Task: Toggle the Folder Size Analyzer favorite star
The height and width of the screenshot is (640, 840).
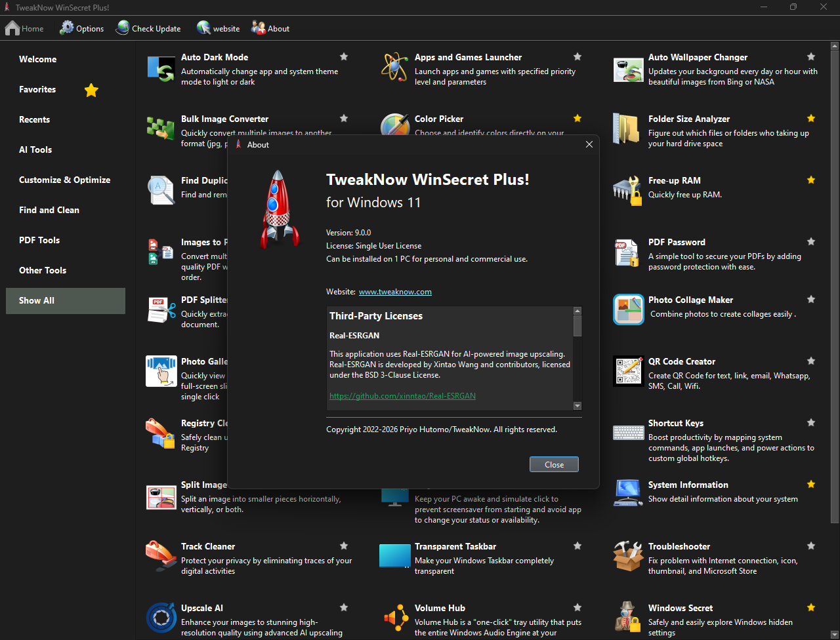Action: point(811,118)
